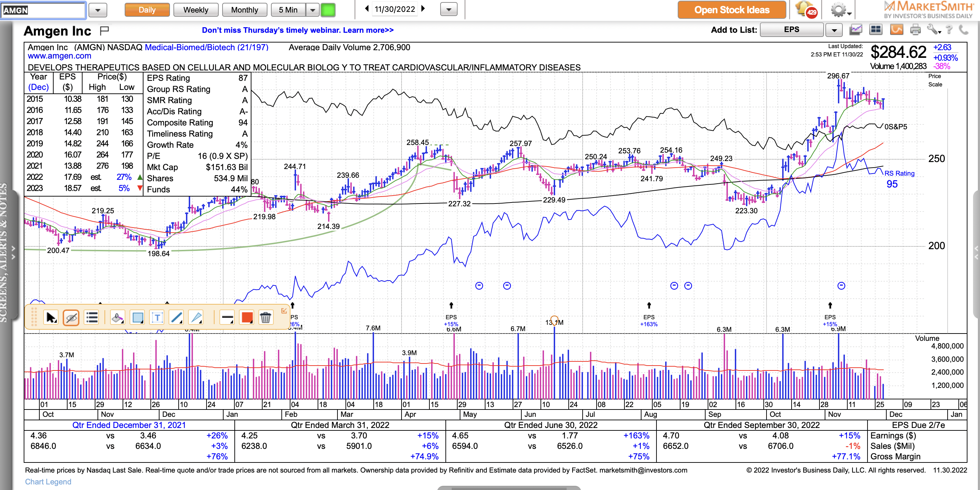
Task: Click the EPS Rating 87 row
Action: click(197, 78)
